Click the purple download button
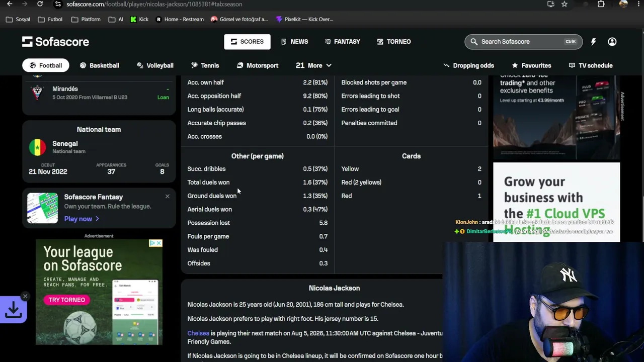Viewport: 644px width, 362px height. pyautogui.click(x=13, y=311)
